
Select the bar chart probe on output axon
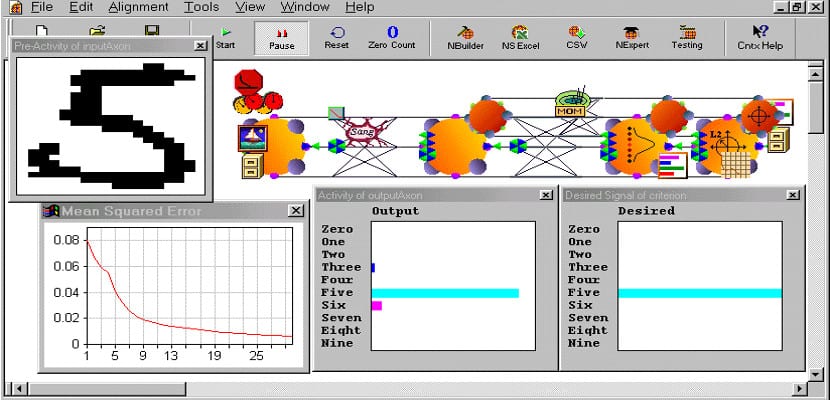coord(672,166)
